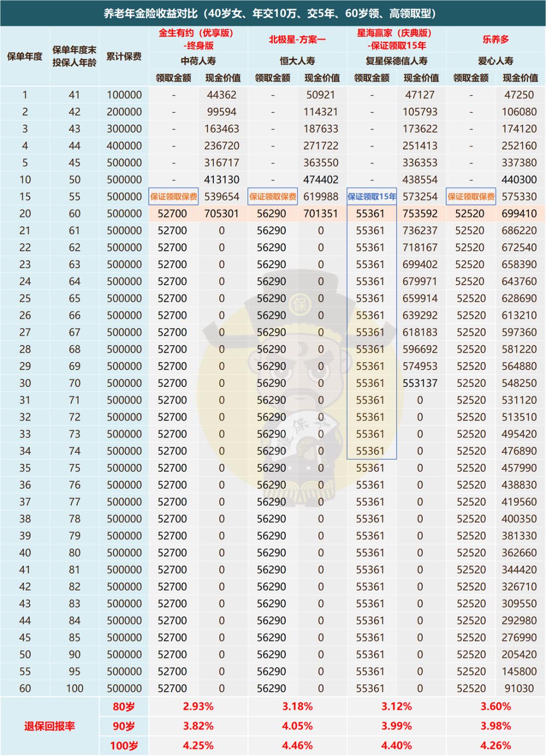Click the 80岁 return rate label
The height and width of the screenshot is (756, 546).
(124, 707)
